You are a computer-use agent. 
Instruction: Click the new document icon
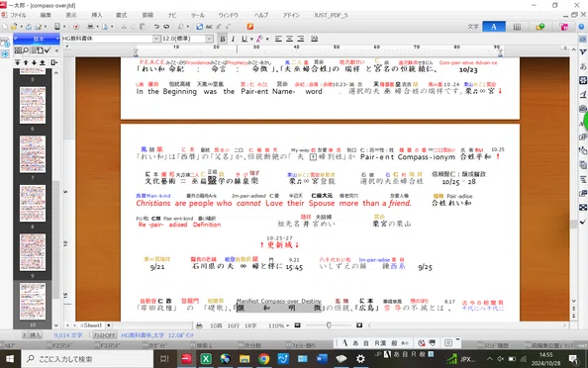(5, 27)
